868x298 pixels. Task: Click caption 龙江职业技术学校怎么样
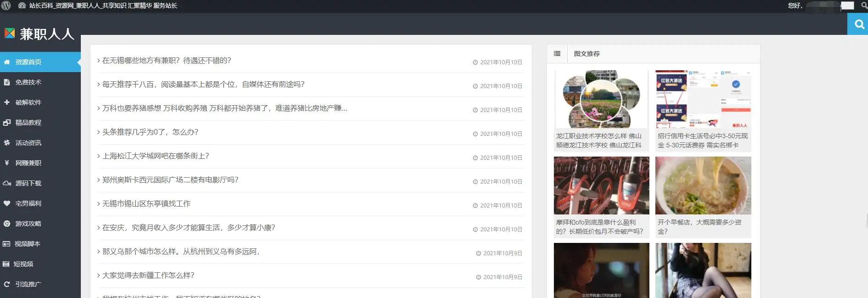599,141
